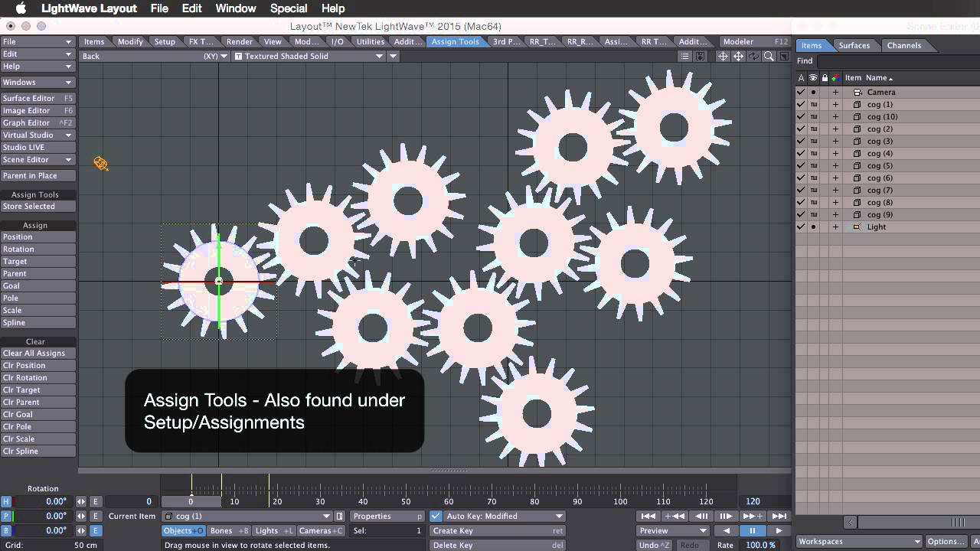The width and height of the screenshot is (980, 551).
Task: Toggle visibility for Light row
Action: click(x=813, y=227)
